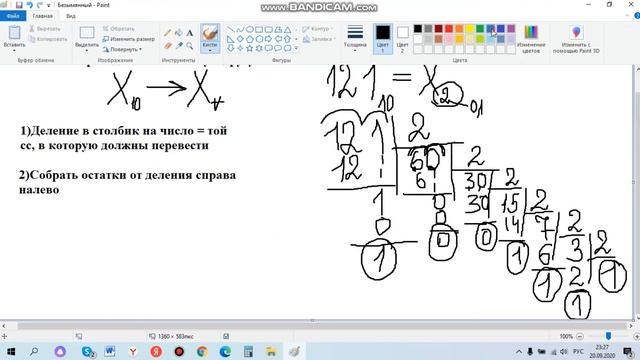The width and height of the screenshot is (640, 360).
Task: Click the Paste (Вставить) clipboard icon
Action: pos(14,33)
